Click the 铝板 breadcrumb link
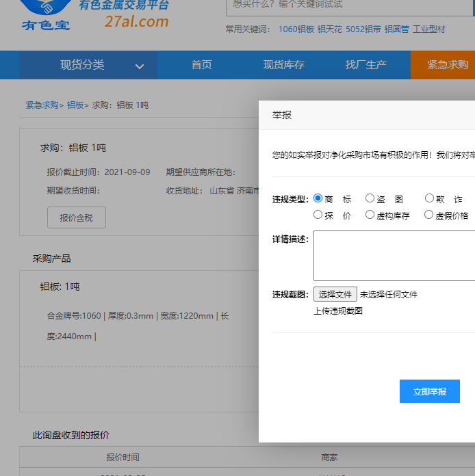Screen dimensions: 475x476 (x=75, y=105)
